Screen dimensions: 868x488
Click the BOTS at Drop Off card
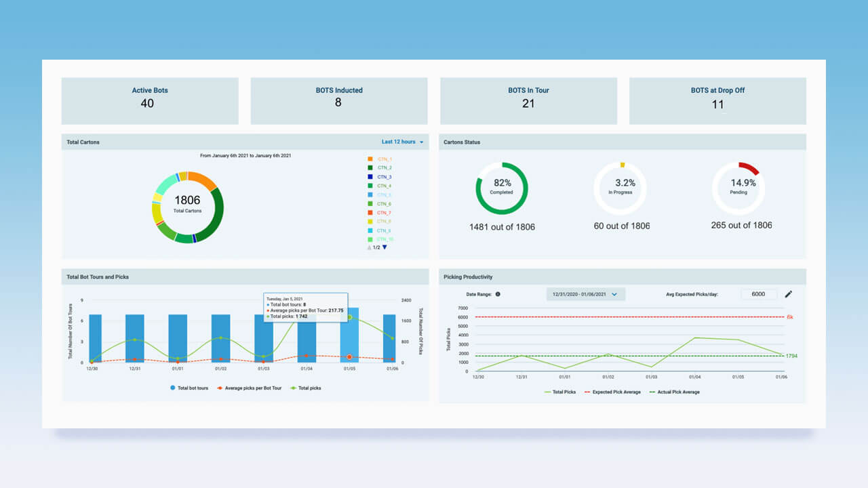[718, 101]
